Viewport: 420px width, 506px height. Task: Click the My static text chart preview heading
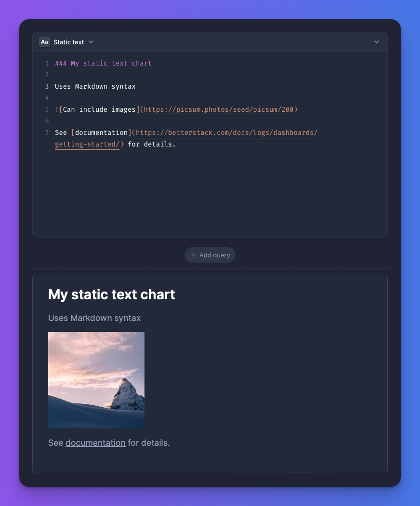tap(111, 294)
